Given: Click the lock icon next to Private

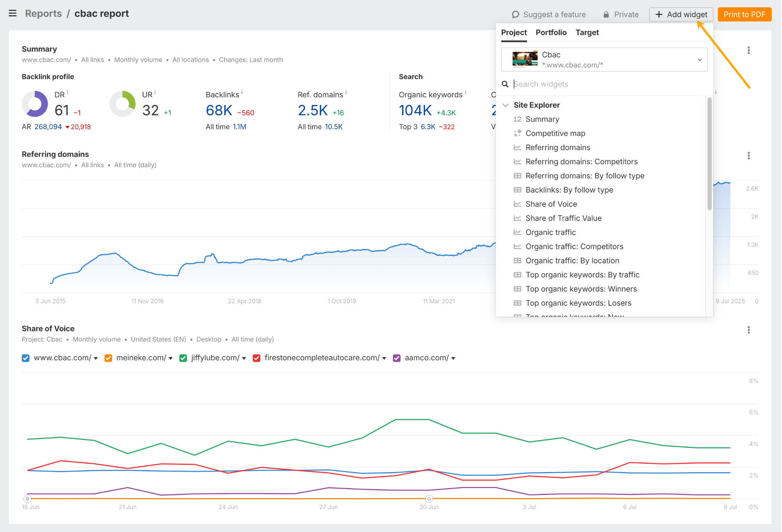Looking at the screenshot, I should (x=606, y=14).
